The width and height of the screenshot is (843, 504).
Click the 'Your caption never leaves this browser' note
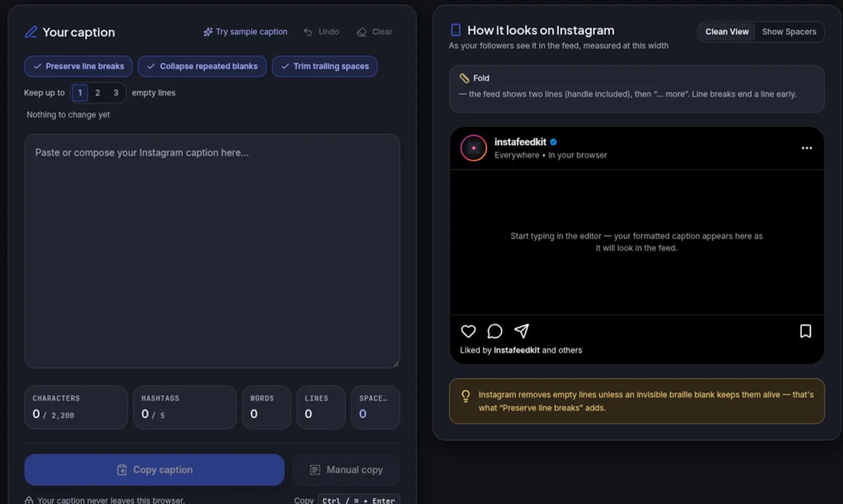pyautogui.click(x=111, y=500)
